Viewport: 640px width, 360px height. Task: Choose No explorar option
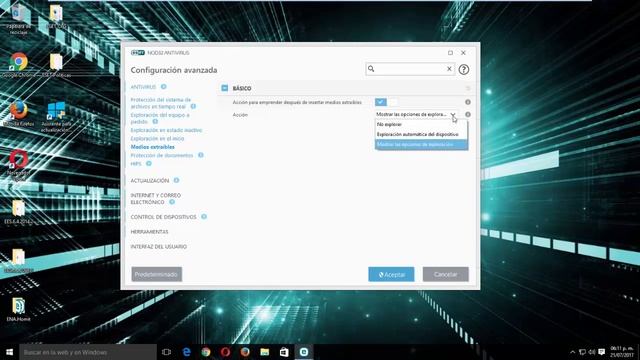coord(421,124)
